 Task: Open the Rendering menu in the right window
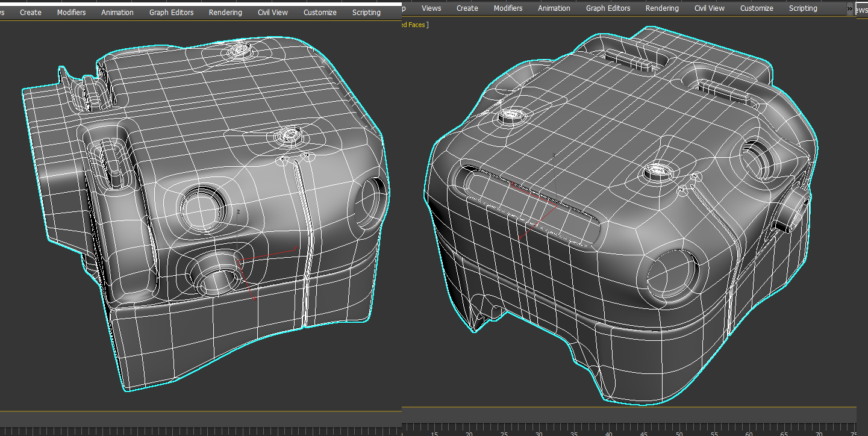(x=662, y=8)
